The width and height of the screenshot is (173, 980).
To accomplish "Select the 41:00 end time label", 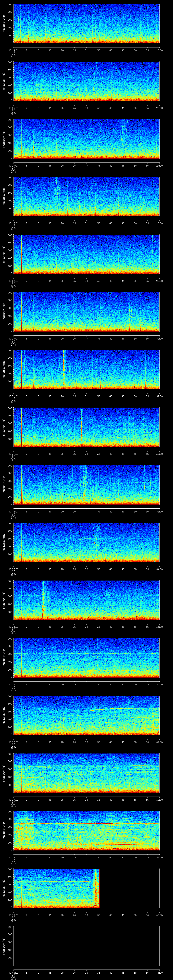I will [x=160, y=972].
